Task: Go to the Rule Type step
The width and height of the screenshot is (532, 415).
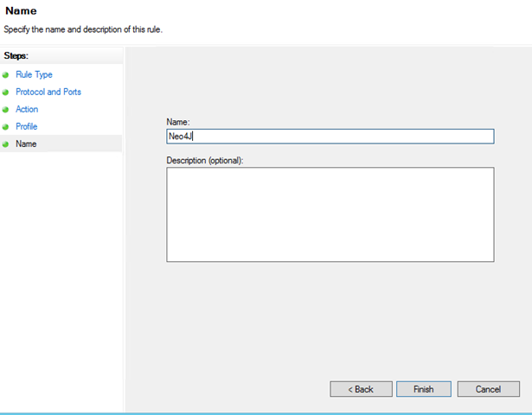Action: pyautogui.click(x=34, y=75)
